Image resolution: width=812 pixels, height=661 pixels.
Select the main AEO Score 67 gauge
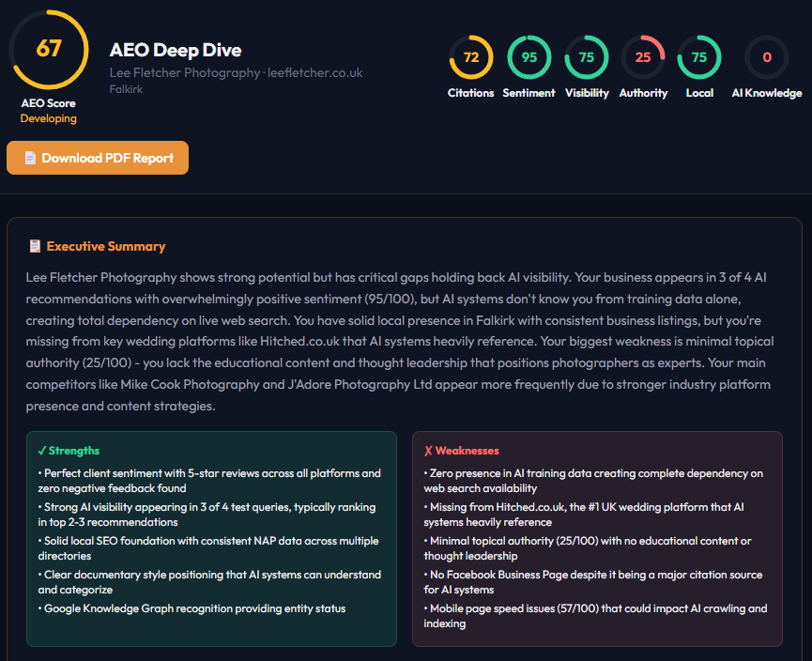tap(49, 50)
